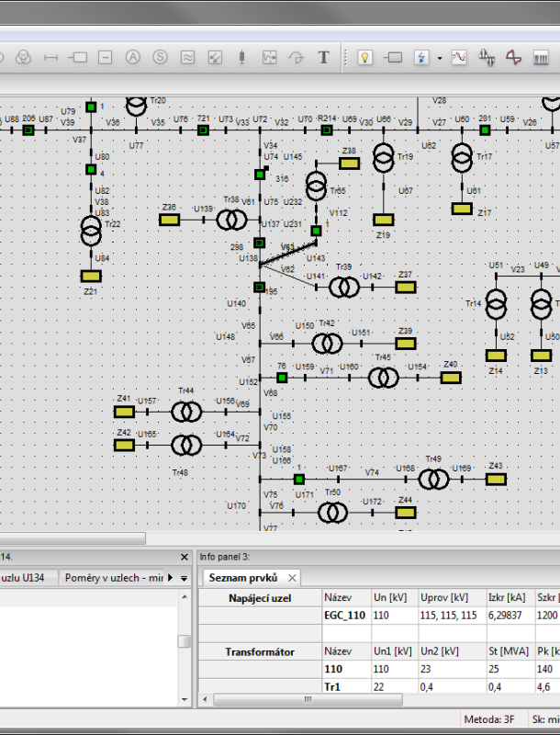Select the Text tool (T)
Screen dimensions: 560x735
pos(323,58)
